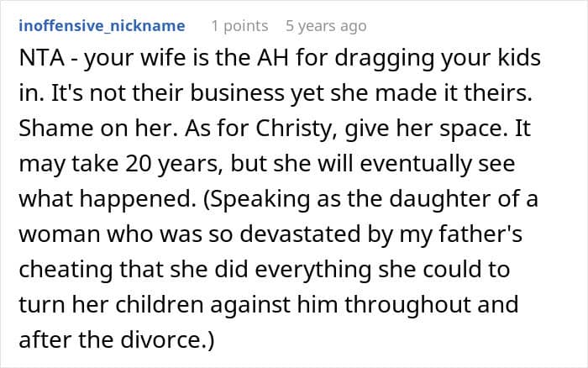
Task: Click the word "Shame" in the comment
Action: (50, 129)
